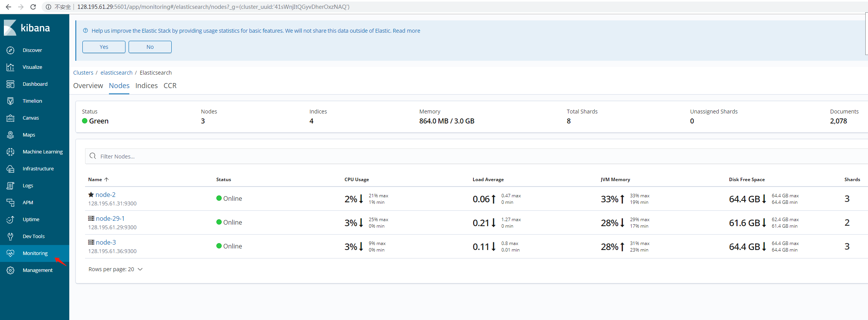This screenshot has height=320, width=868.
Task: Open APM via its icon
Action: (x=10, y=203)
